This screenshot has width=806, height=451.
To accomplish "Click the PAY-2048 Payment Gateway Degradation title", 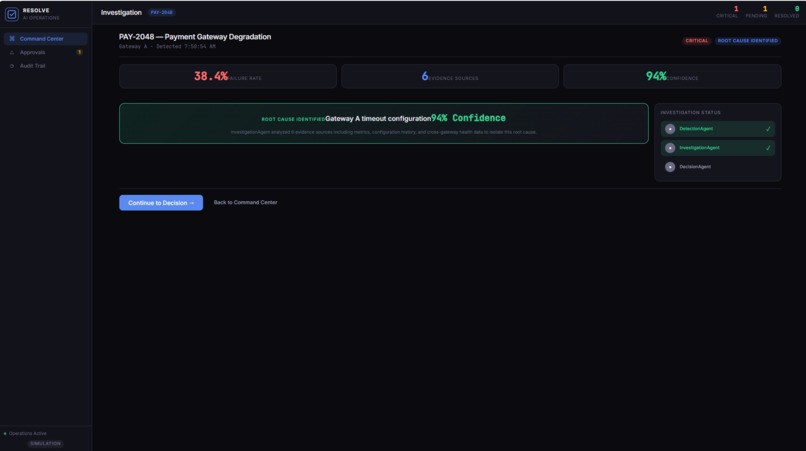I will click(195, 37).
